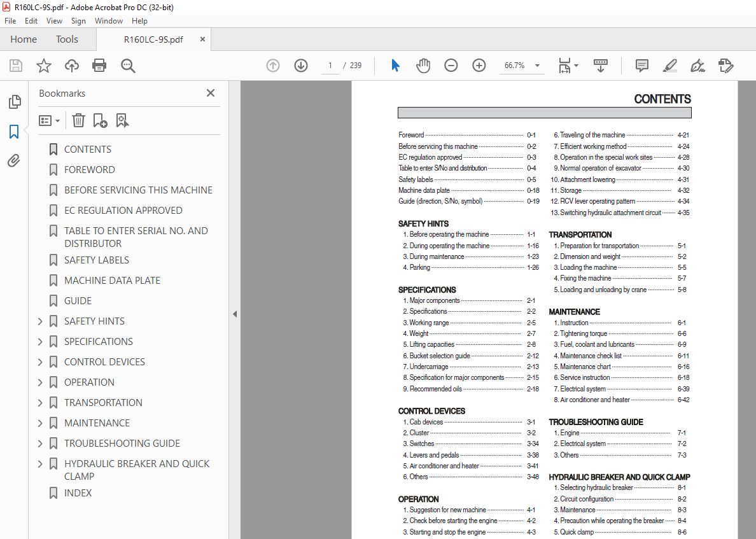Expand SPECIFICATIONS bookmark
Screen dimensions: 756x539
(x=40, y=342)
